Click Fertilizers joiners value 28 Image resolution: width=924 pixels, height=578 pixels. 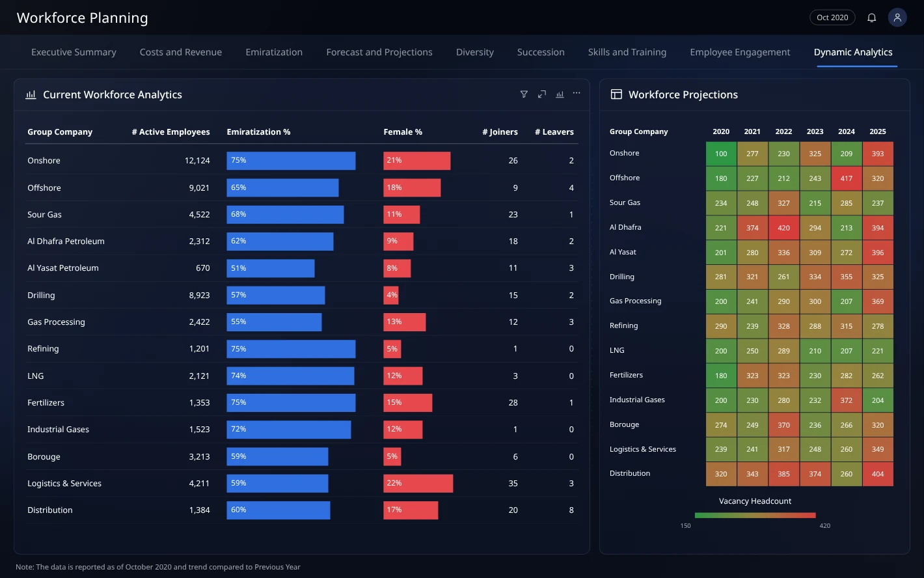click(x=513, y=403)
